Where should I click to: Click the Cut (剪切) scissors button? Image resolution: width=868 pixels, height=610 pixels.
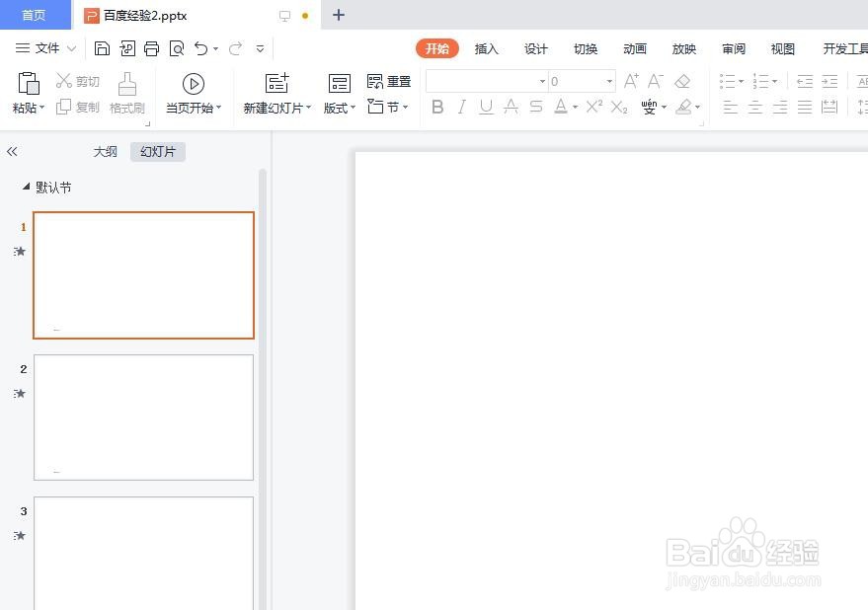[x=77, y=81]
